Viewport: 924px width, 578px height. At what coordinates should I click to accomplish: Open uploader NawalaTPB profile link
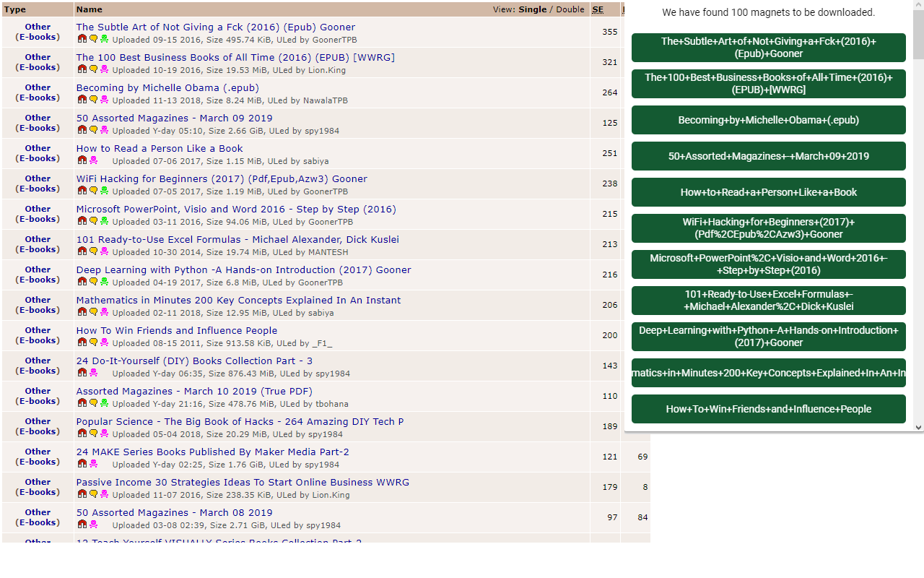(x=326, y=100)
